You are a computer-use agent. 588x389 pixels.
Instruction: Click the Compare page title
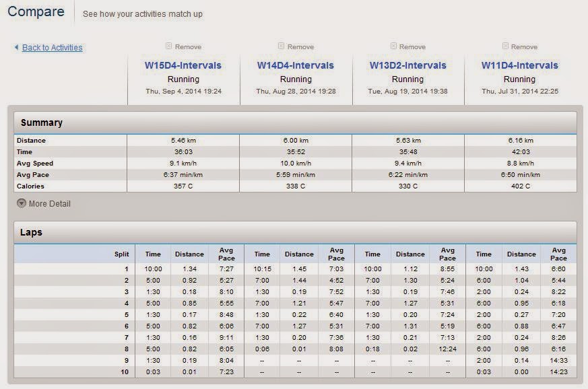[x=36, y=11]
